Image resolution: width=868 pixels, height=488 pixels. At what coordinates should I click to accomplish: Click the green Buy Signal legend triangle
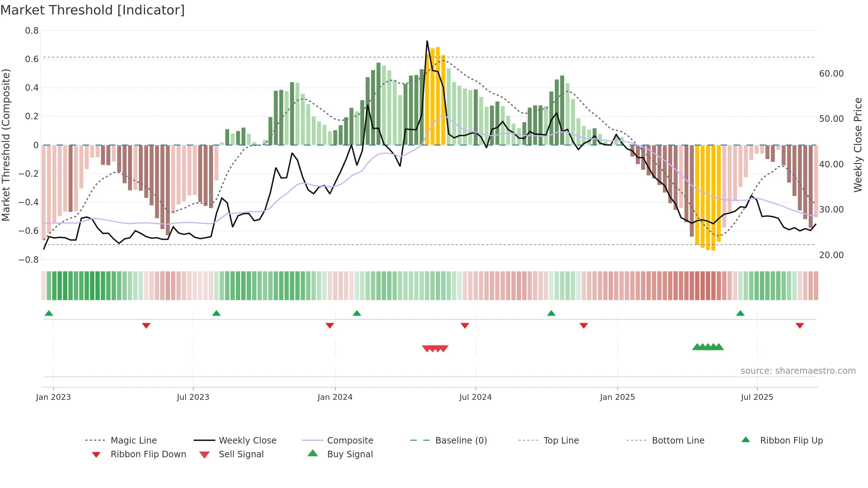click(x=313, y=453)
